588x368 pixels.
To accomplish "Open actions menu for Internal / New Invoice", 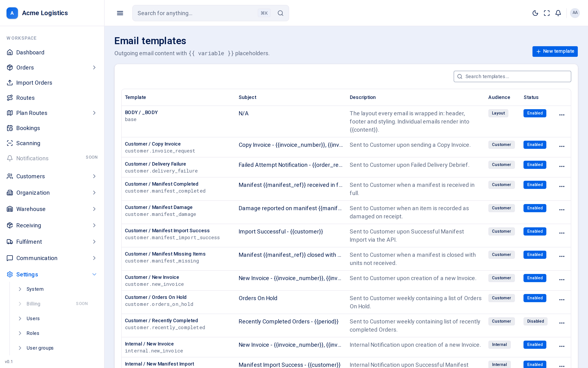I will [x=562, y=346].
